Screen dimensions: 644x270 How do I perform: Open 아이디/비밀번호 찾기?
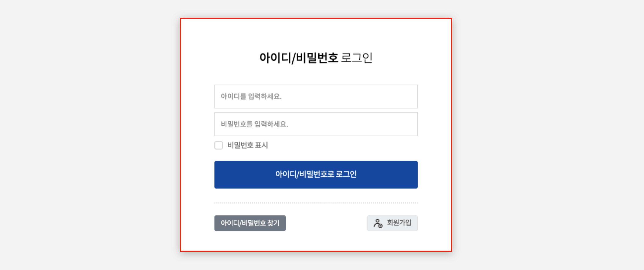[250, 223]
